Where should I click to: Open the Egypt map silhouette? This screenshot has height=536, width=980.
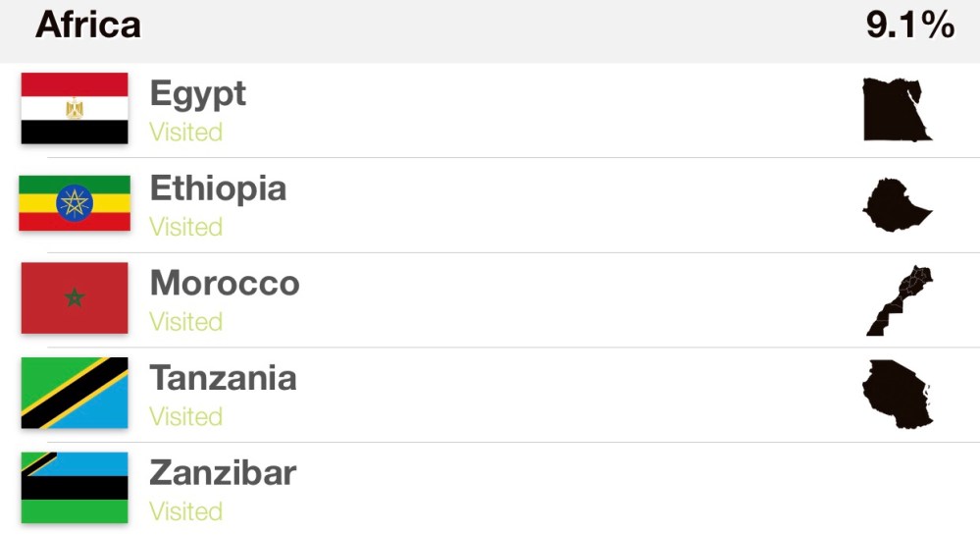click(x=897, y=109)
